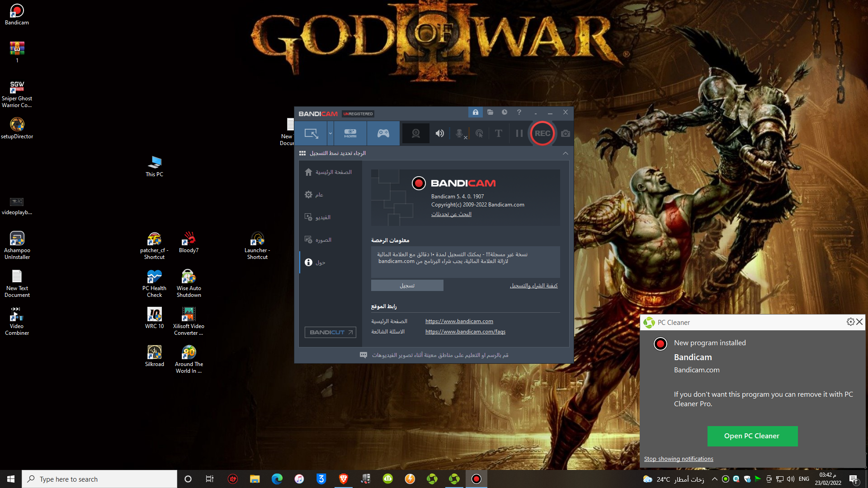This screenshot has height=488, width=868.
Task: Start recording with REC button
Action: 542,133
